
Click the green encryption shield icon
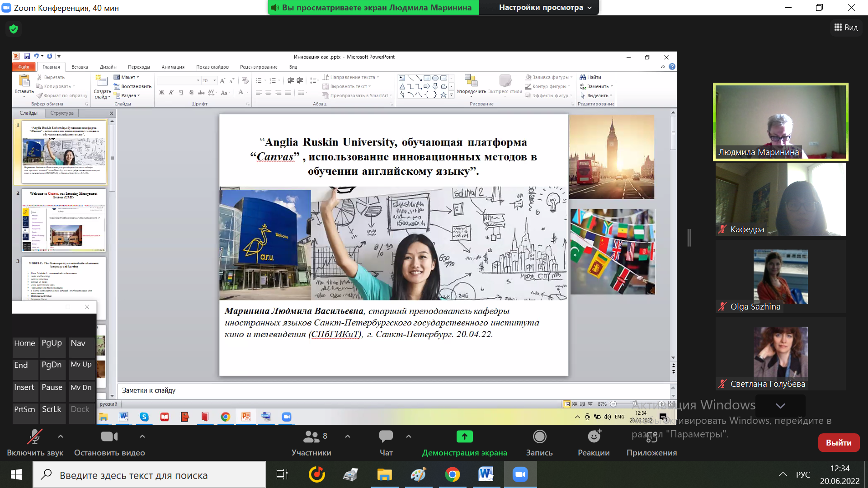coord(14,29)
